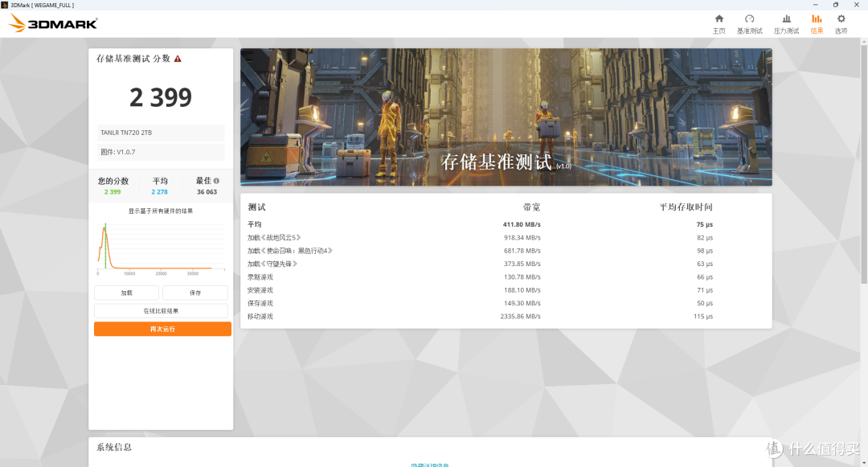Click the 系统信息 section heading
The width and height of the screenshot is (868, 467).
[114, 447]
